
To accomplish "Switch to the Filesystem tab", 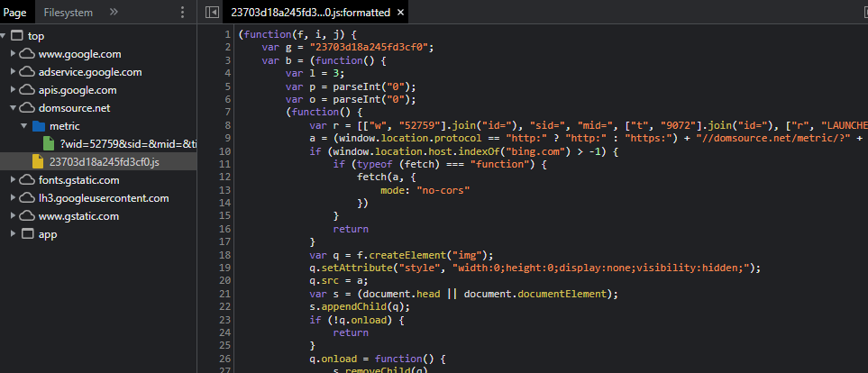I will (68, 12).
